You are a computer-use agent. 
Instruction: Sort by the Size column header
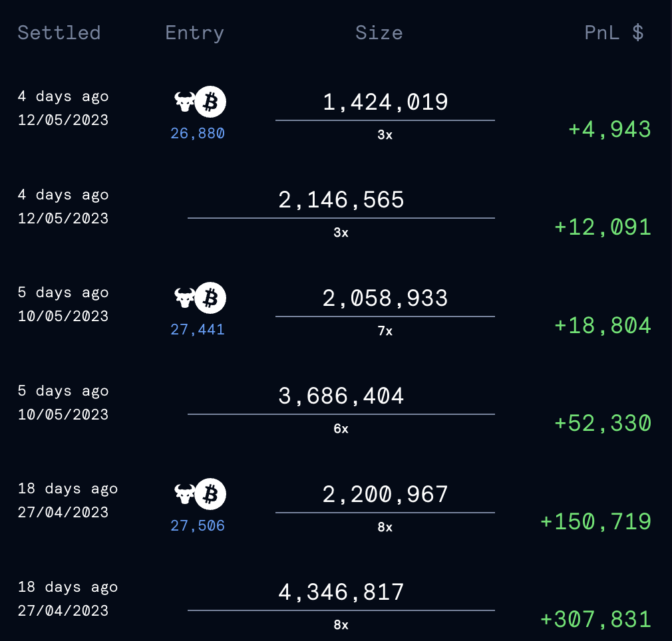pos(379,33)
